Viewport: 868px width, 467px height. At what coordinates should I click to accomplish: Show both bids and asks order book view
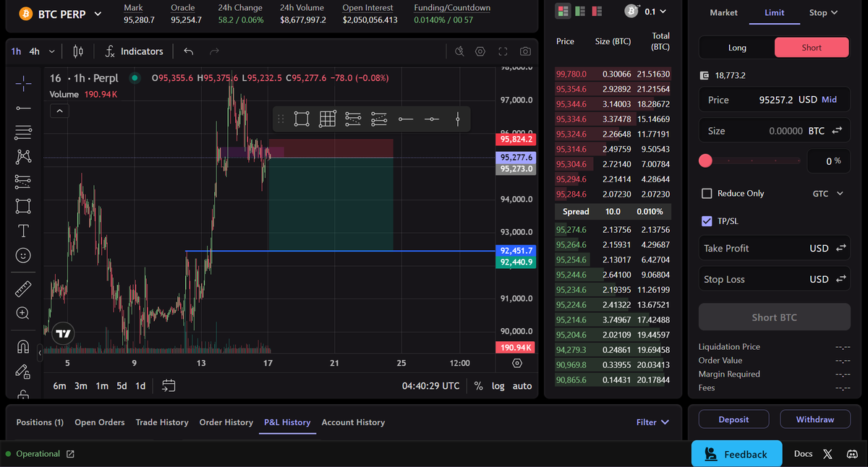pyautogui.click(x=563, y=12)
